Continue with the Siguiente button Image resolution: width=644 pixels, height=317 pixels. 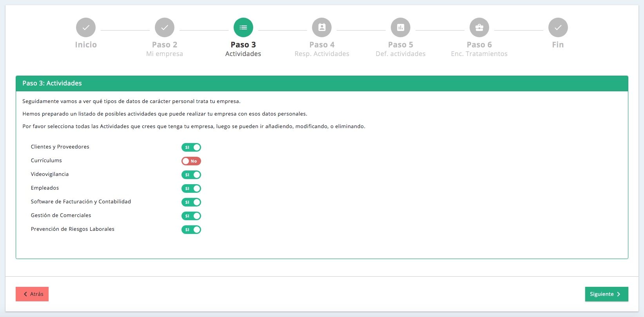point(606,294)
